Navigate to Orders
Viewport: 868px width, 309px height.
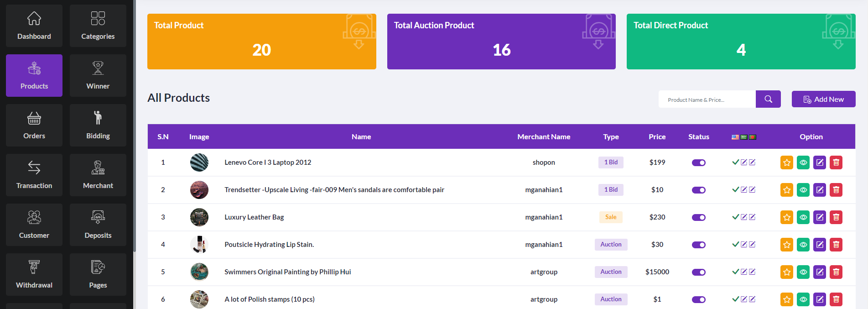point(34,125)
